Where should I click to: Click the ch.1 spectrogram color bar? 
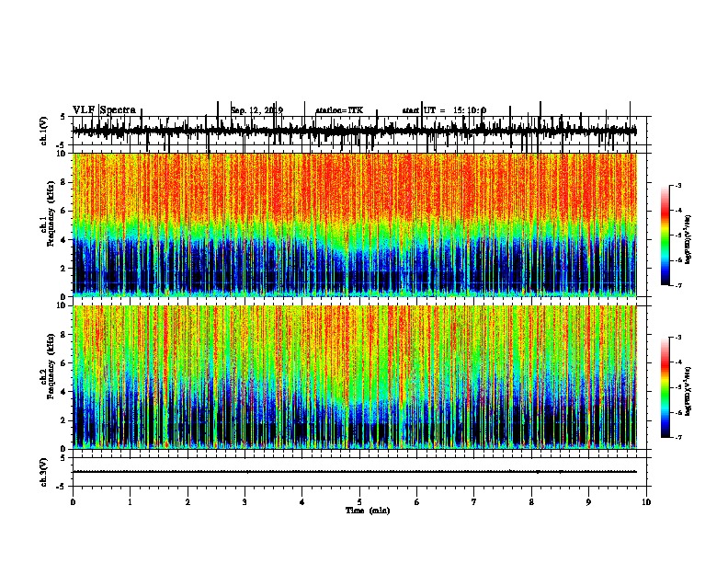click(665, 236)
